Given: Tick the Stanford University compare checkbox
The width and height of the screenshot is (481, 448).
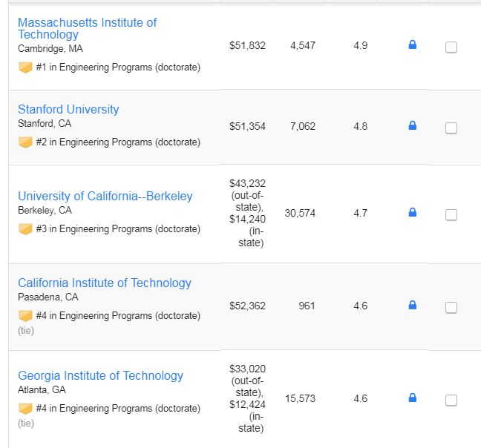Looking at the screenshot, I should click(x=451, y=128).
